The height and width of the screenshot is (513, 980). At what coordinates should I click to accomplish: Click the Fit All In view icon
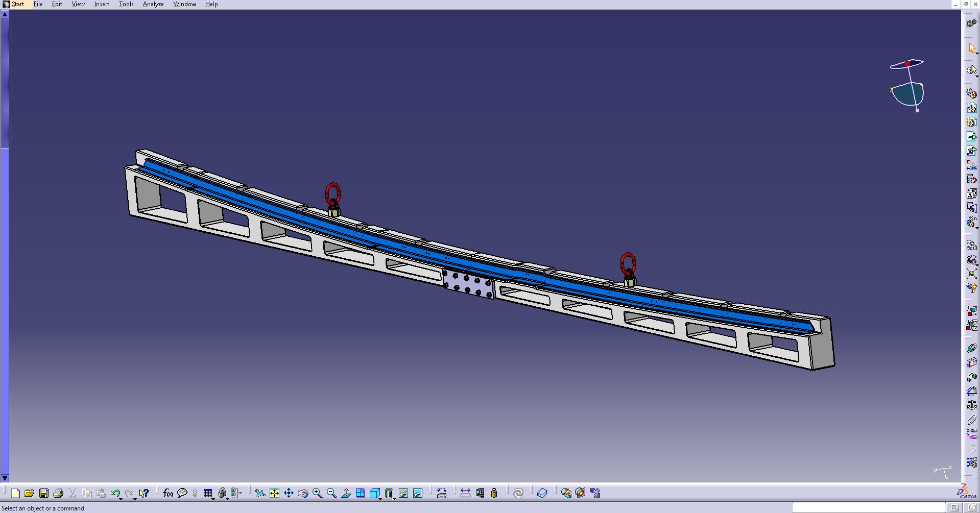tap(275, 493)
